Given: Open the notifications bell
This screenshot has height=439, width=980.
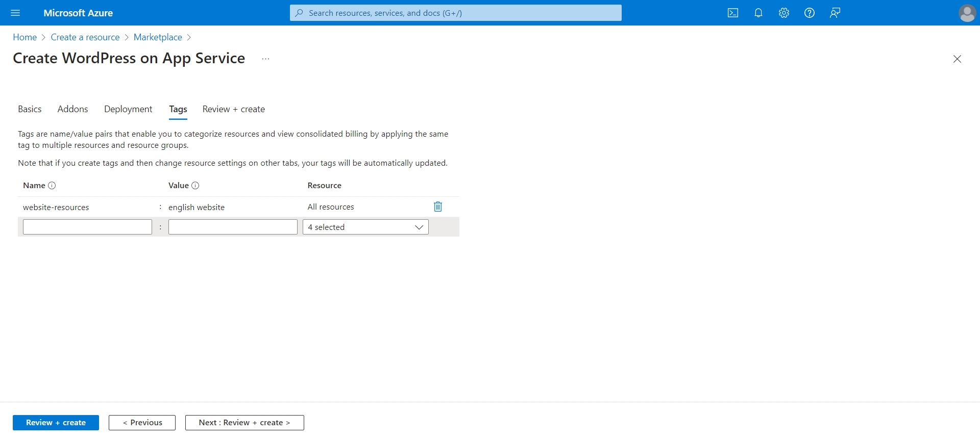Looking at the screenshot, I should [x=758, y=13].
